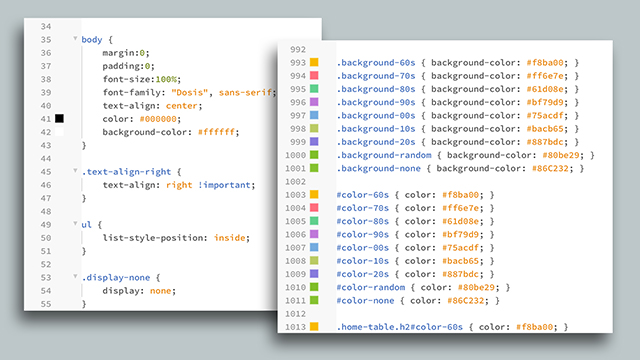The image size is (640, 360).
Task: Open orange swatch on line 993
Action: pos(314,62)
